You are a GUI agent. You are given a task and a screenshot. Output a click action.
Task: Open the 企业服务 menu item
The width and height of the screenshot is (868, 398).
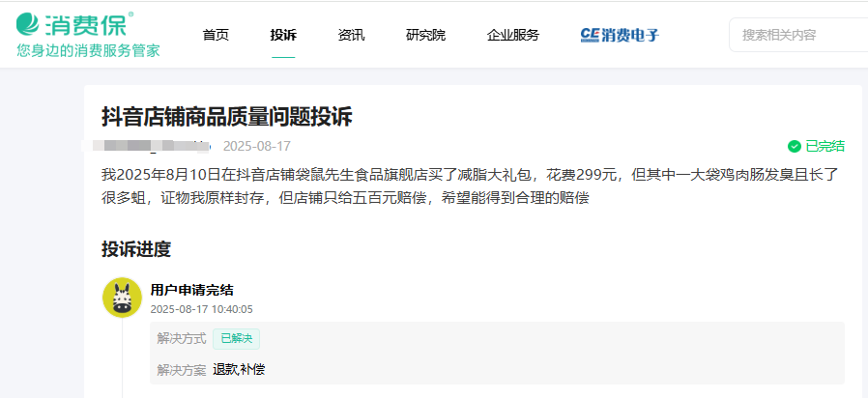click(513, 36)
